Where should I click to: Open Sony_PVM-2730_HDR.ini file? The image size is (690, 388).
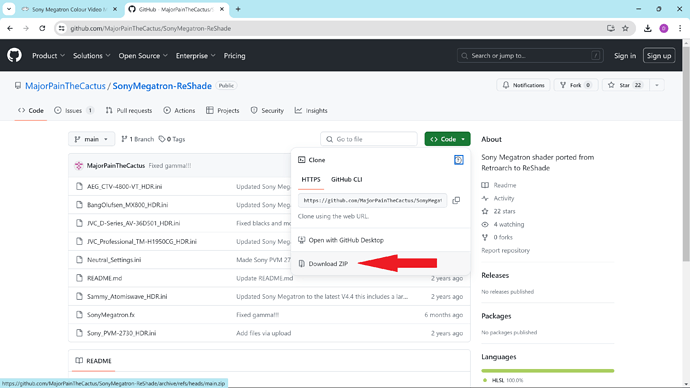tap(121, 333)
